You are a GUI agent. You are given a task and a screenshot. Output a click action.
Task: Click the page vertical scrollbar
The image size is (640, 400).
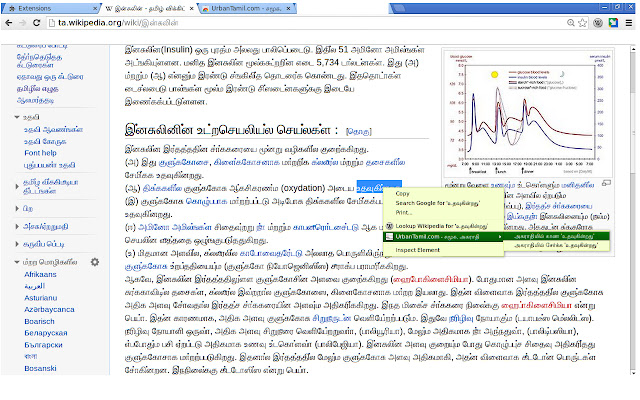pyautogui.click(x=633, y=208)
